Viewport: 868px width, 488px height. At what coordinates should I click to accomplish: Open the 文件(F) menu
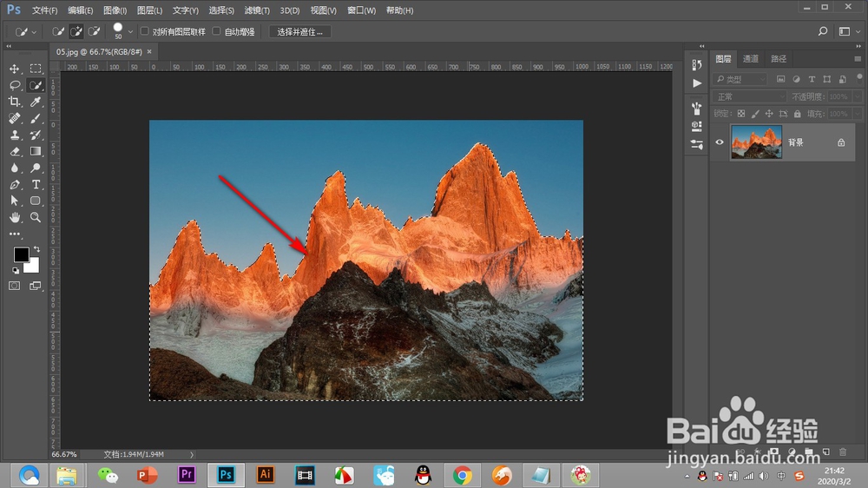44,10
